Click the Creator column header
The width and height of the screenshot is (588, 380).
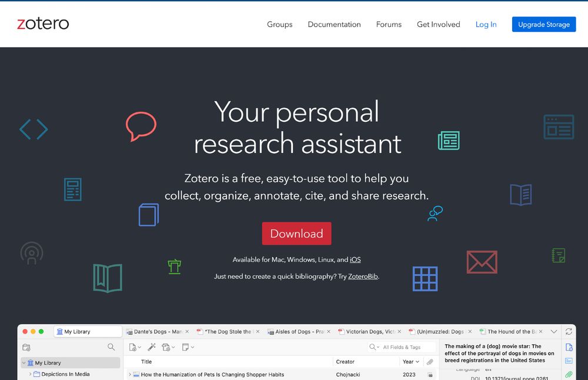click(x=345, y=362)
